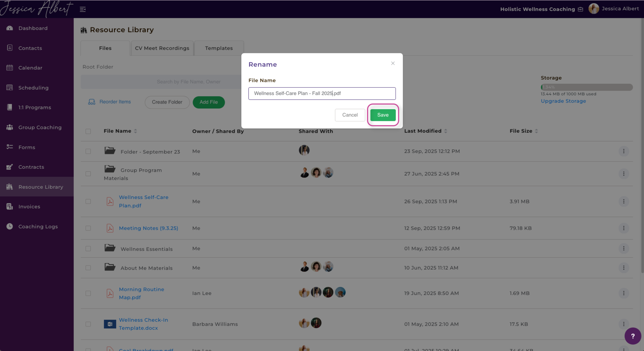Click the Upgrade Storage link

(x=563, y=101)
